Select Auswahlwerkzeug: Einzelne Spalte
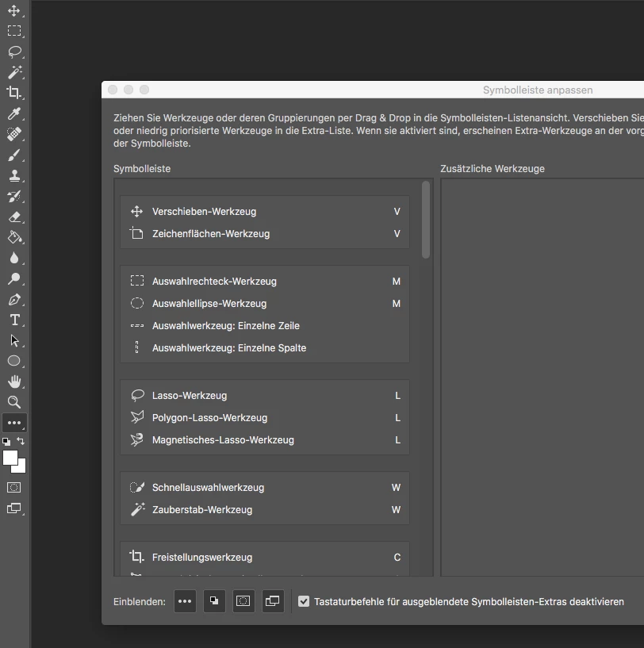Image resolution: width=644 pixels, height=648 pixels. pyautogui.click(x=265, y=348)
